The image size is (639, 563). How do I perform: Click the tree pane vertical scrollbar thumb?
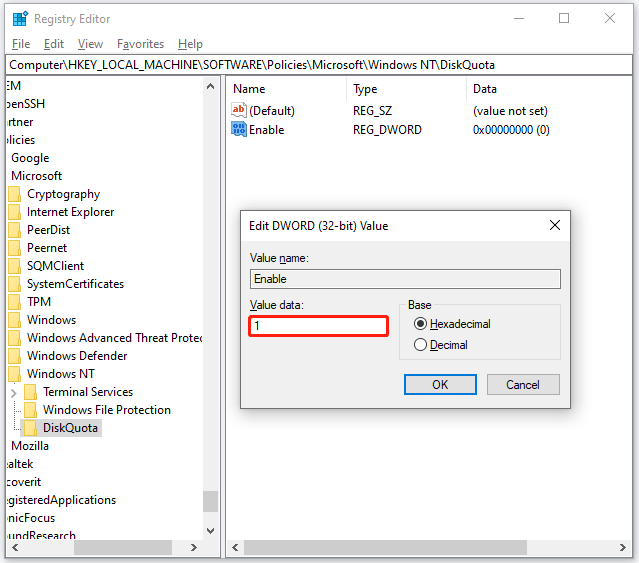(210, 501)
